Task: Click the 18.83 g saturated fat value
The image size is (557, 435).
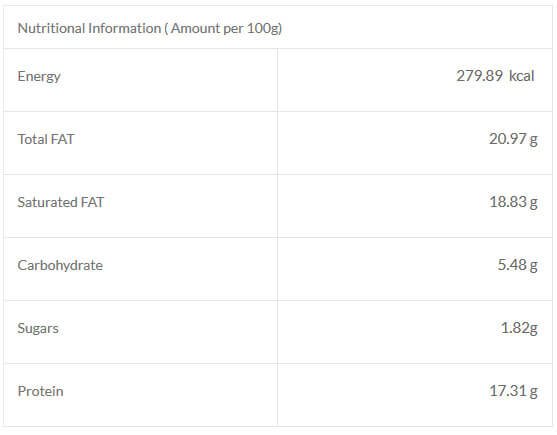Action: point(513,202)
